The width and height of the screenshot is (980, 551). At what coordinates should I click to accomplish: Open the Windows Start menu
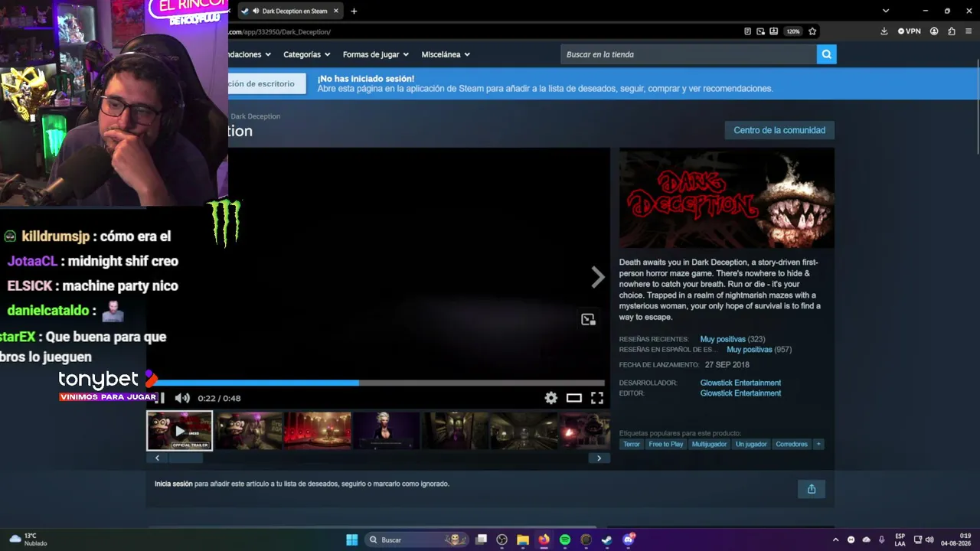pyautogui.click(x=352, y=540)
